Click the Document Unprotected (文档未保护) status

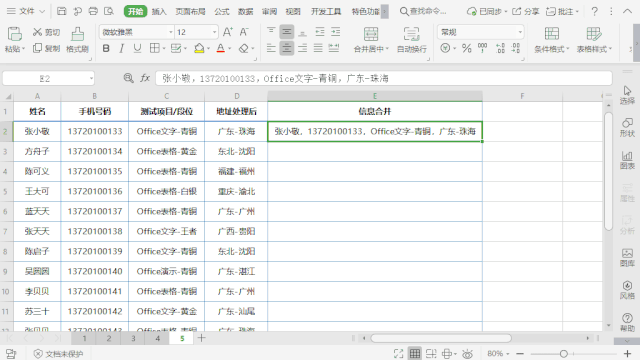pyautogui.click(x=58, y=354)
